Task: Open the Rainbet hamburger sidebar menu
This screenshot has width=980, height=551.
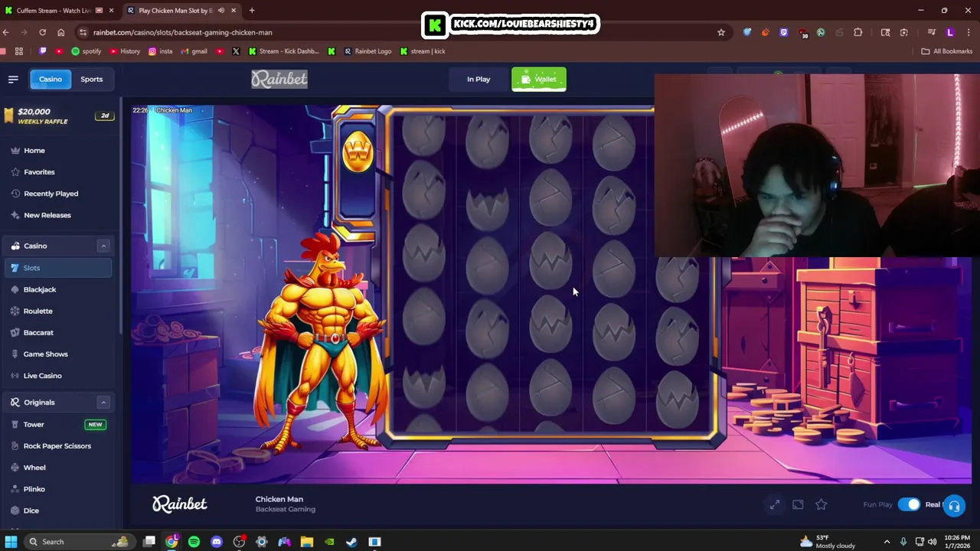Action: click(13, 79)
